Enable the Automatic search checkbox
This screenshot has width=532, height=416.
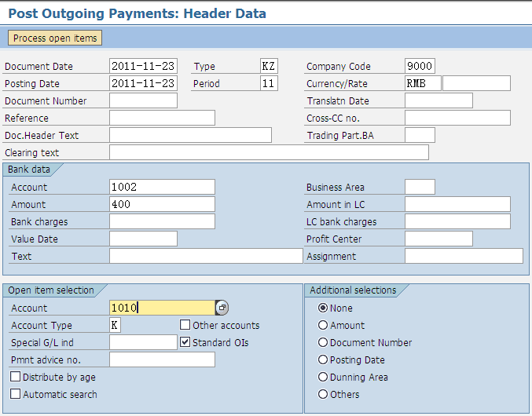click(x=15, y=394)
